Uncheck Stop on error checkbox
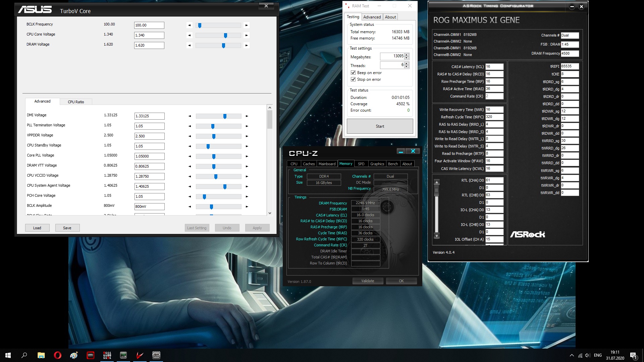This screenshot has width=644, height=362. tap(353, 79)
